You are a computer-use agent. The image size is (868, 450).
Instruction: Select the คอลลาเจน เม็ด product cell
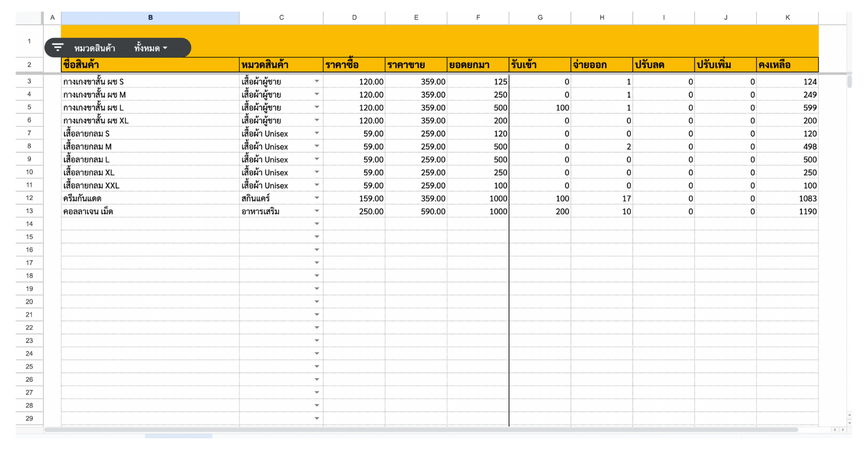pyautogui.click(x=150, y=211)
